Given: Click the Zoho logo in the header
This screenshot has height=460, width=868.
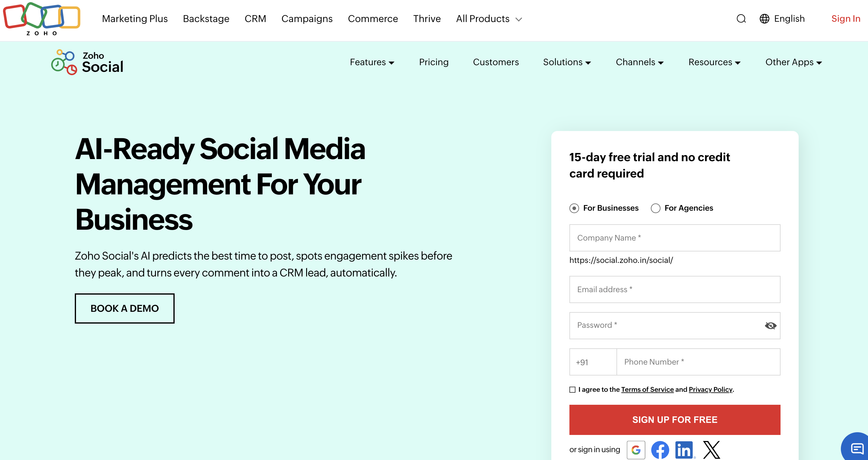Looking at the screenshot, I should point(41,19).
